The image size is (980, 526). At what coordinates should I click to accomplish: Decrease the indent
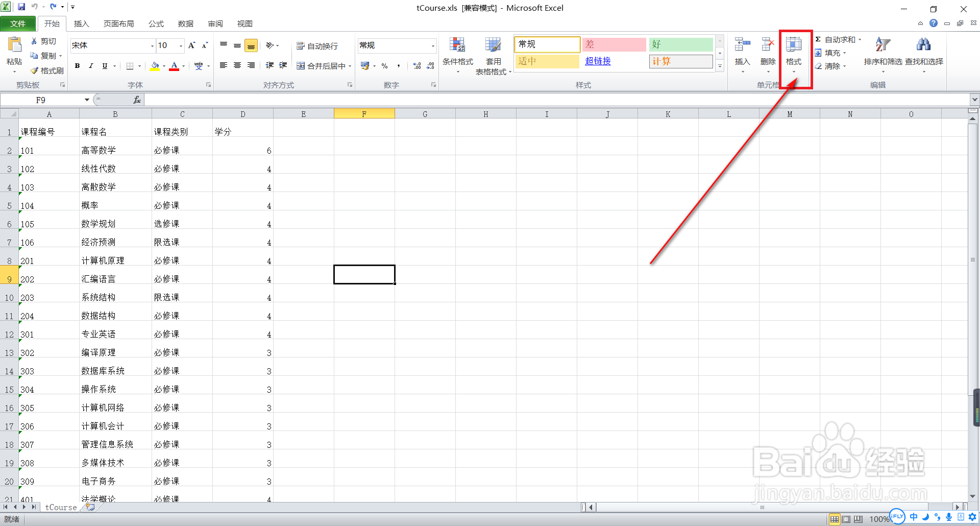pyautogui.click(x=269, y=65)
